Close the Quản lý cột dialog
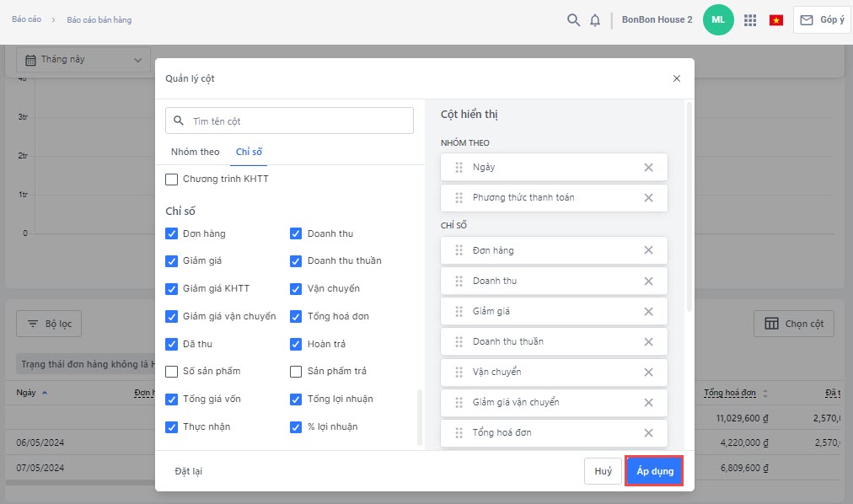This screenshot has height=504, width=853. (x=676, y=78)
